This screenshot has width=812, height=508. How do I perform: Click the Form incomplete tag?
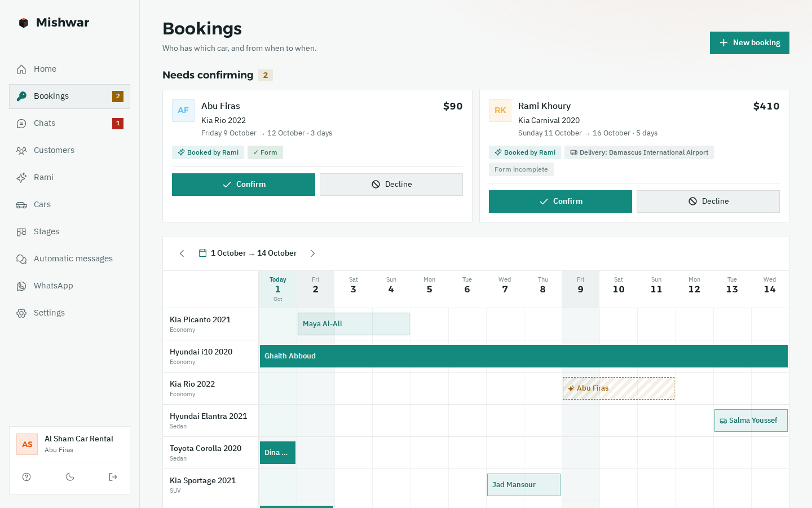(521, 169)
